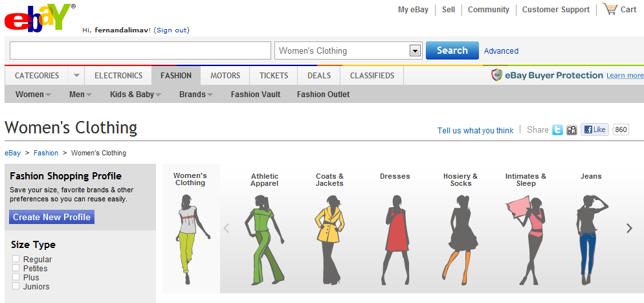Check the Plus size type box
644x303 pixels.
point(16,276)
